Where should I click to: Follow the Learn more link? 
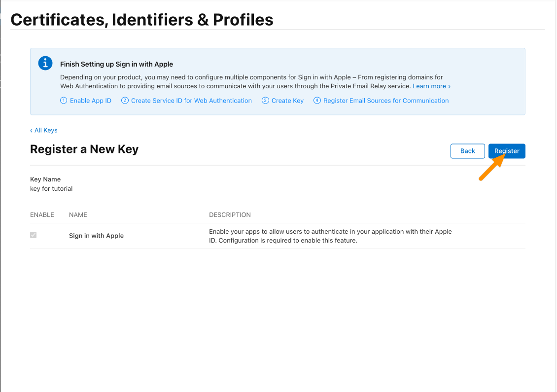429,86
